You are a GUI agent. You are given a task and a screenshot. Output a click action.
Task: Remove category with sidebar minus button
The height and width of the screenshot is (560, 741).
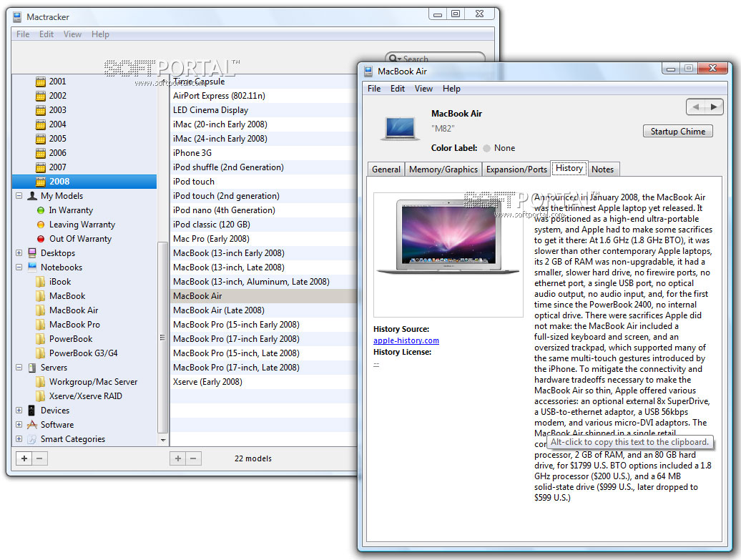pos(40,458)
